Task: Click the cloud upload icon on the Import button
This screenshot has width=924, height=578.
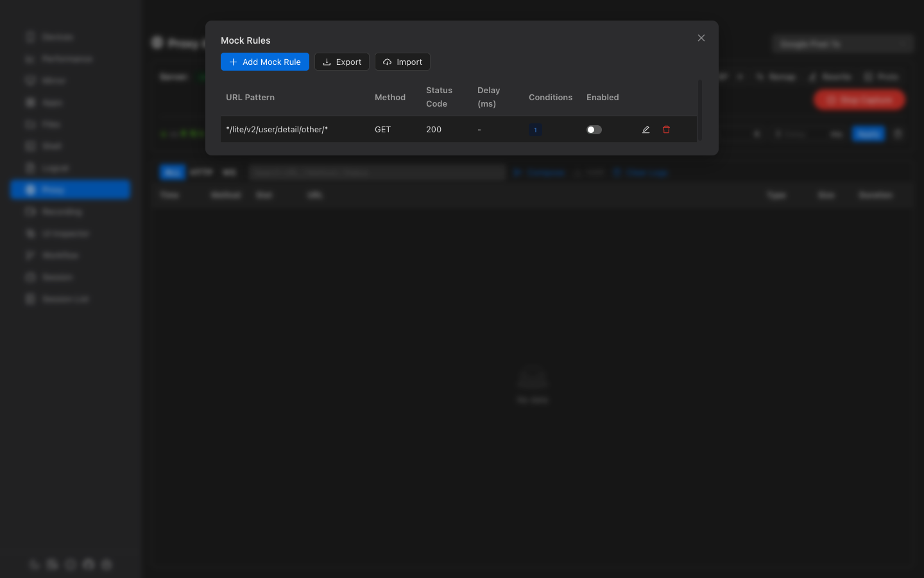Action: coord(387,62)
